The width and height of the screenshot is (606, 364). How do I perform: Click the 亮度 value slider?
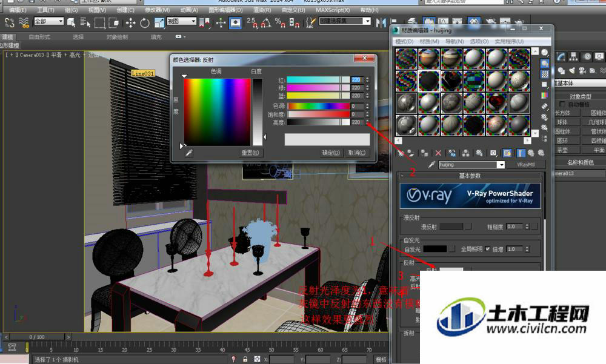[x=318, y=122]
